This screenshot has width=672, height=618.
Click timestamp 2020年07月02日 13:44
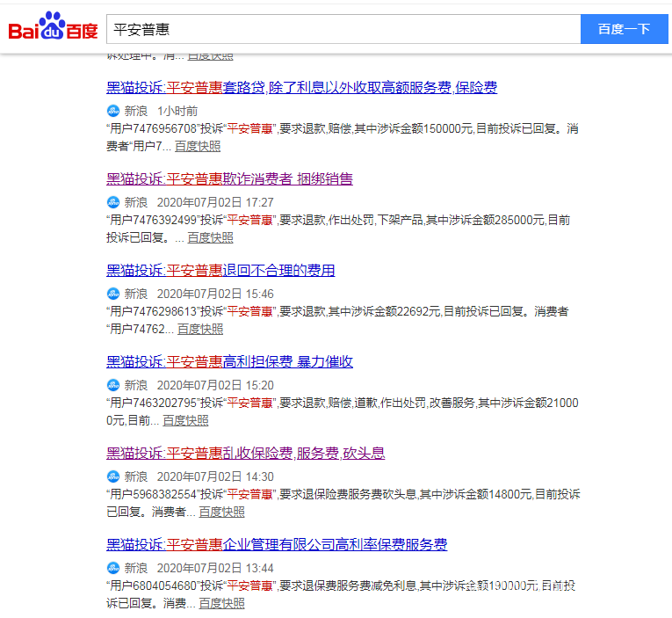pos(215,568)
